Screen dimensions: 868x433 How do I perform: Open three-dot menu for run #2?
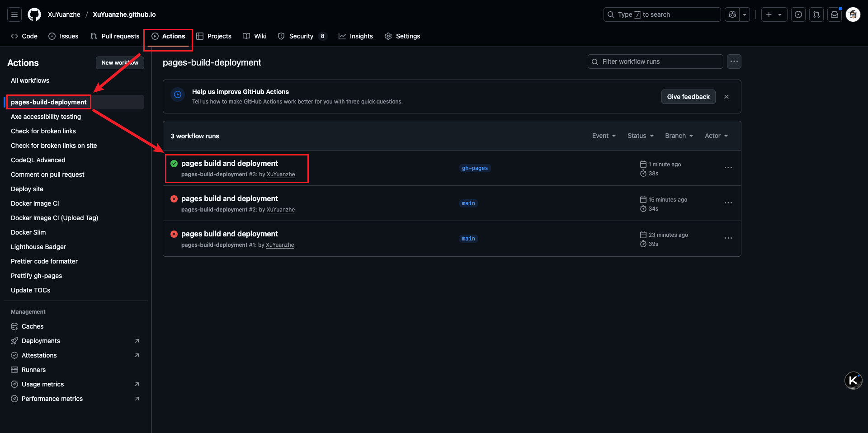click(x=728, y=203)
